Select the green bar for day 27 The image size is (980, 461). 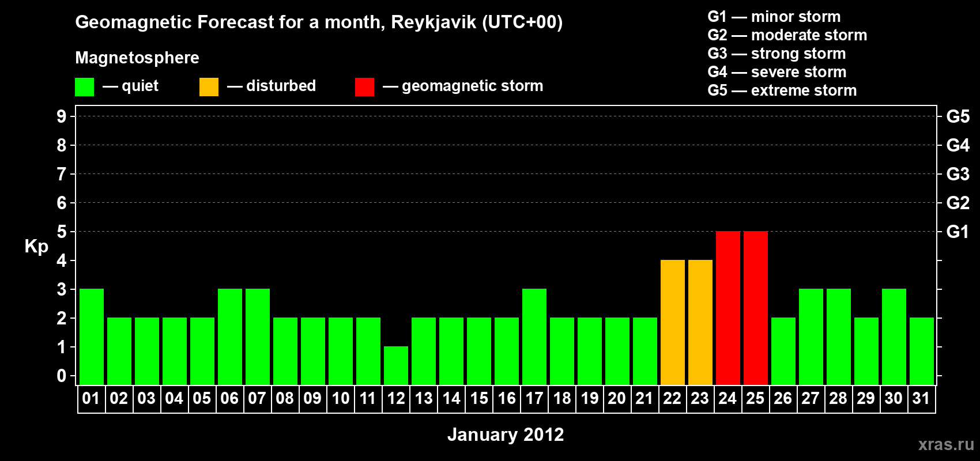(x=811, y=337)
